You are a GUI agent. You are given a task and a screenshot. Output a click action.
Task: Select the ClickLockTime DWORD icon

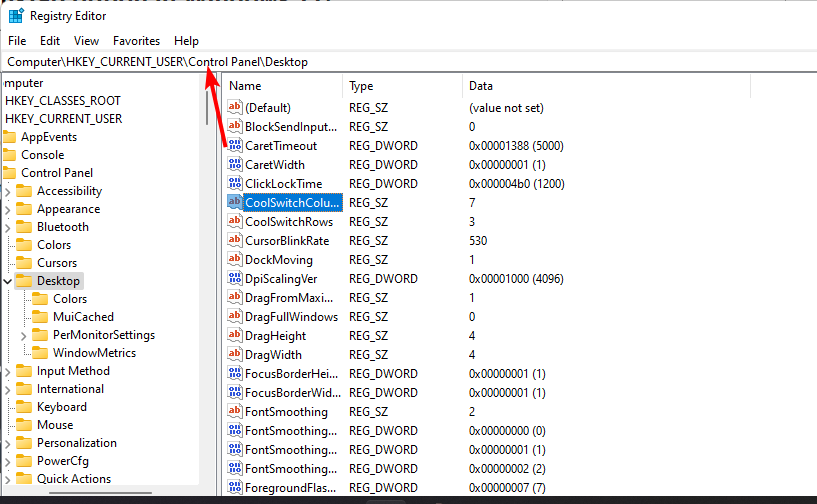(235, 183)
